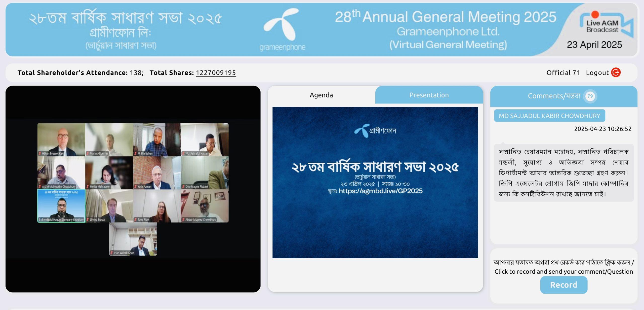Viewport: 644px width, 310px height.
Task: Click Yasir Azman video tile
Action: coord(157,173)
